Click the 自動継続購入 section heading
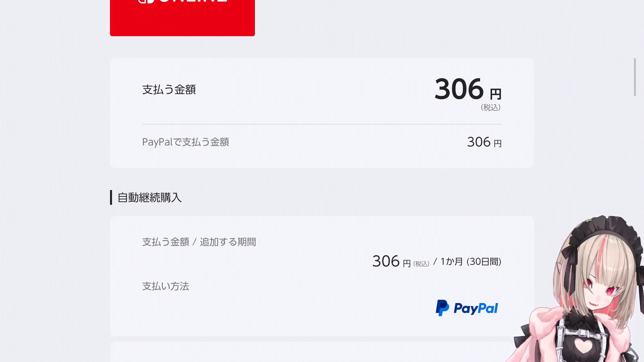 click(x=150, y=197)
